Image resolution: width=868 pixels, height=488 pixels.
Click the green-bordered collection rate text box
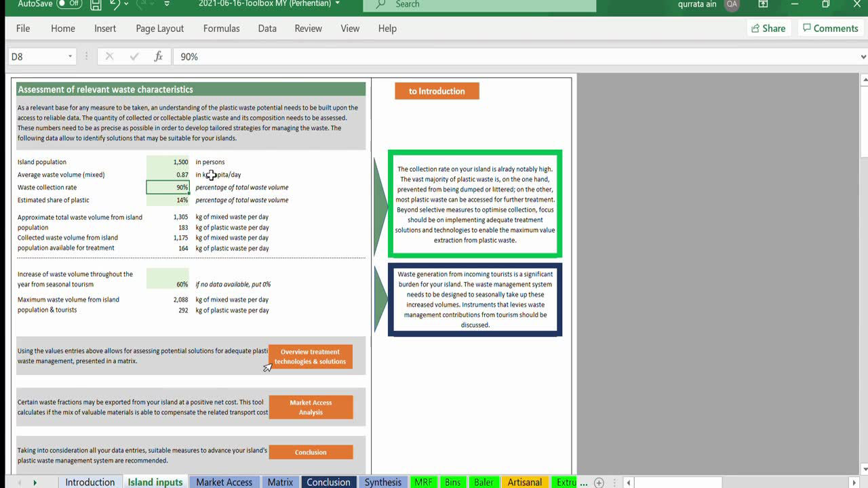click(x=475, y=204)
